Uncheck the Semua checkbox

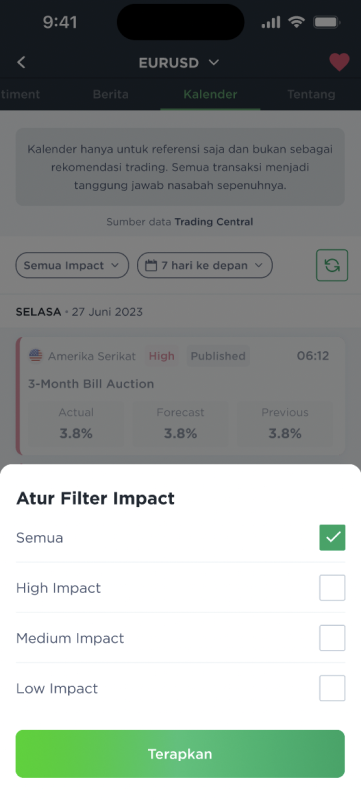point(332,538)
